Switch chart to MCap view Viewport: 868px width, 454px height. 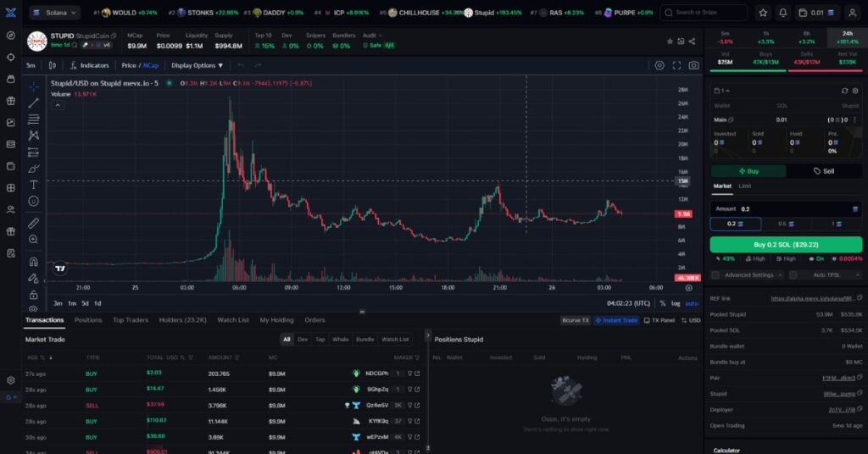[x=151, y=65]
